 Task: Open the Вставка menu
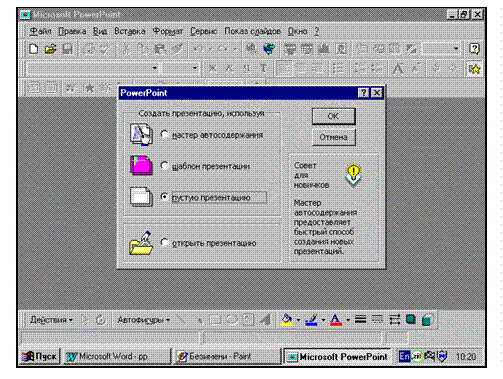pos(130,31)
